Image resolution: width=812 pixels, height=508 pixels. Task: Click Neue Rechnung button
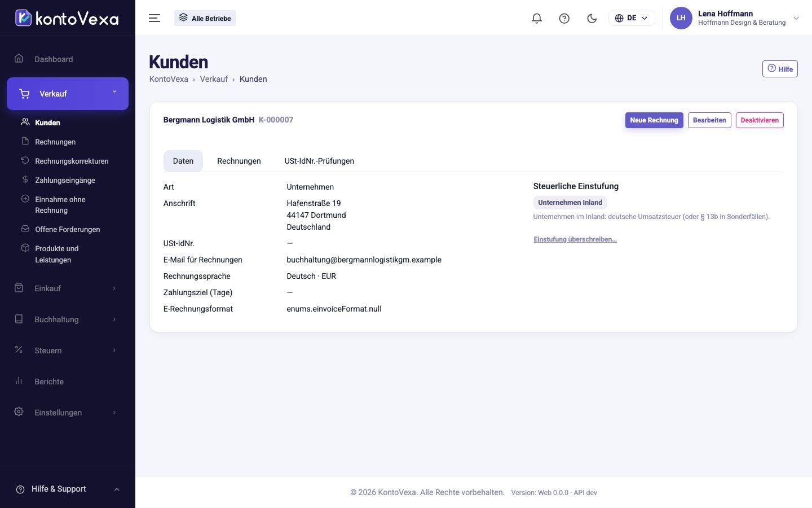654,120
